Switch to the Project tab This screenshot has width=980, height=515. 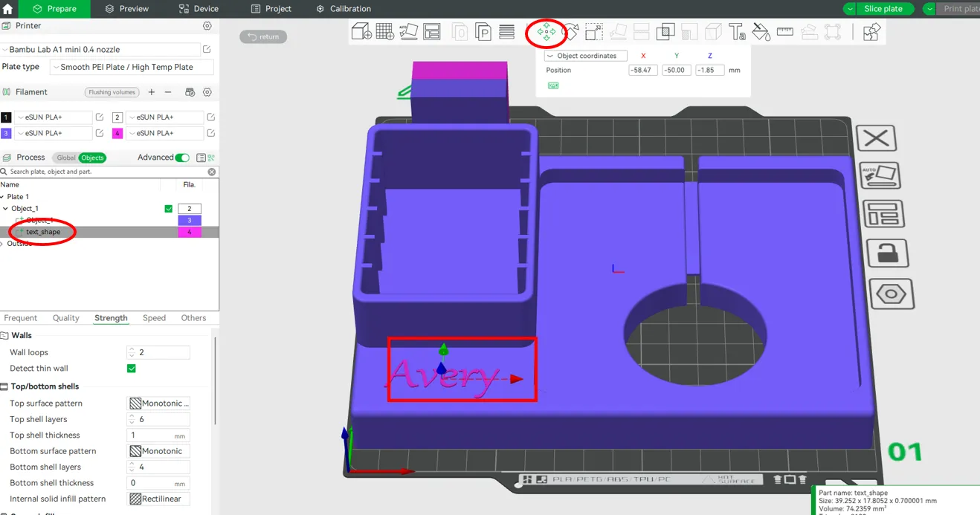tap(271, 9)
